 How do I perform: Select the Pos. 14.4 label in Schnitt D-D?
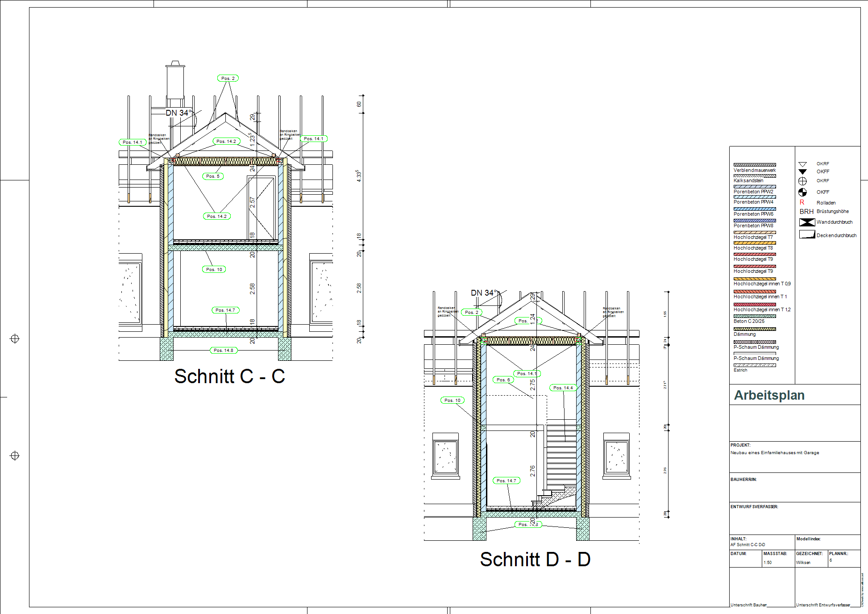(563, 388)
